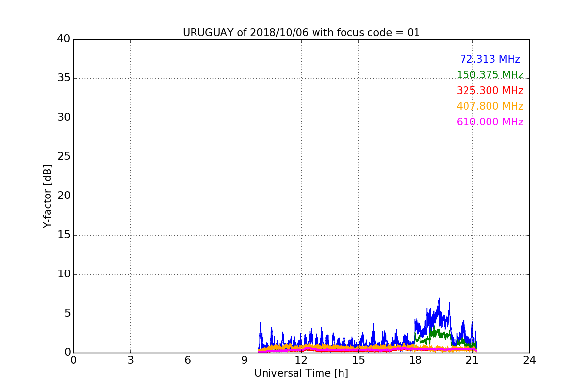This screenshot has width=588, height=392.
Task: Click the x-axis tick value 6
Action: (188, 360)
